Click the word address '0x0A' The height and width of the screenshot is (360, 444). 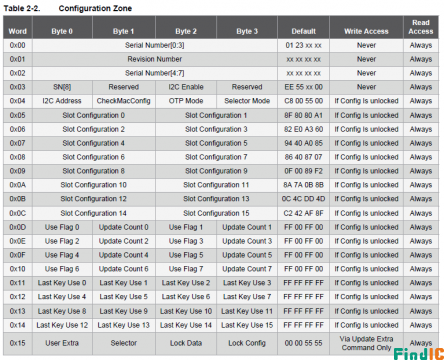(x=18, y=185)
